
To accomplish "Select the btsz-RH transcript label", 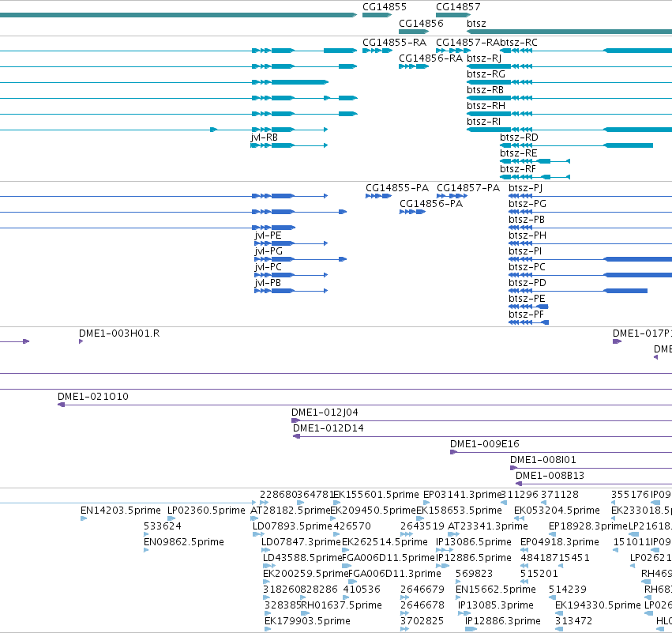I will pos(486,106).
